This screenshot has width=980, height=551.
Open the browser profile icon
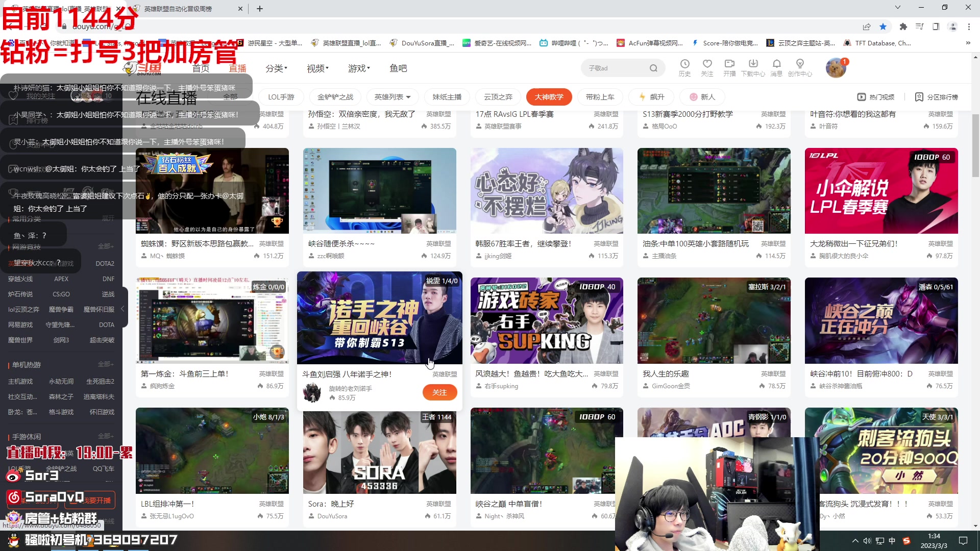pos(952,27)
